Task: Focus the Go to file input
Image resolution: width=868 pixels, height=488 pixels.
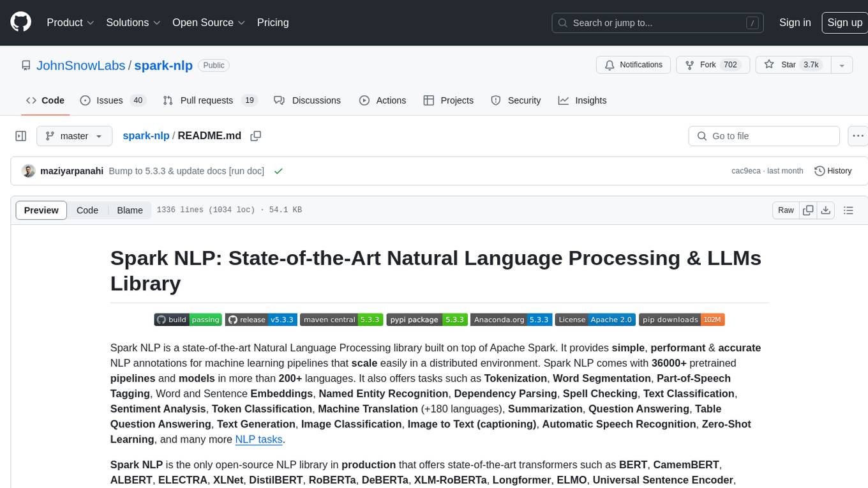Action: 764,136
